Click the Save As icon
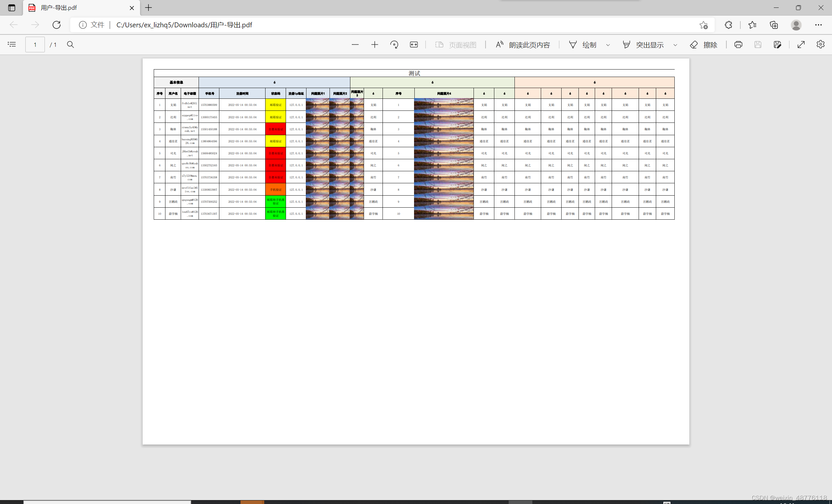Viewport: 832px width, 504px height. 777,45
